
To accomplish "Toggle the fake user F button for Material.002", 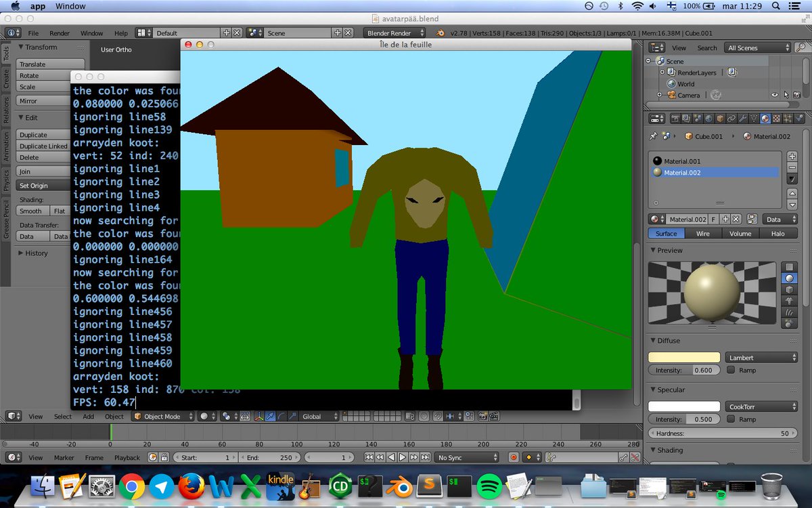I will click(x=714, y=219).
